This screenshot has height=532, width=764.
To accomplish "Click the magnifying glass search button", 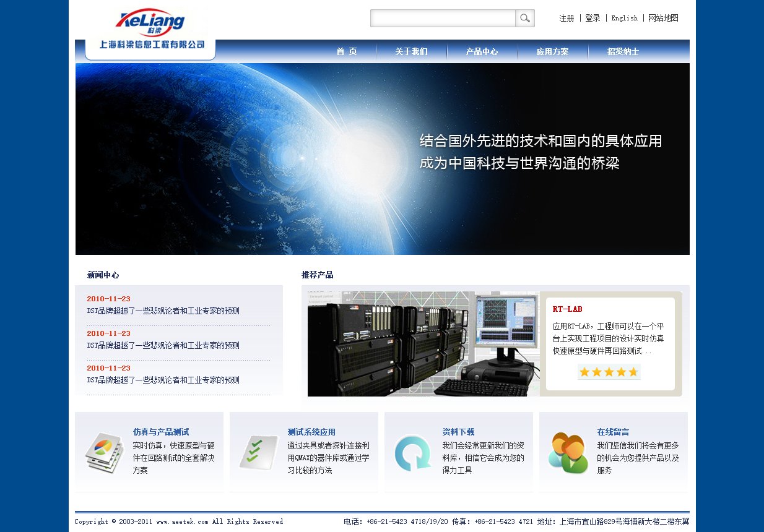I will tap(524, 19).
